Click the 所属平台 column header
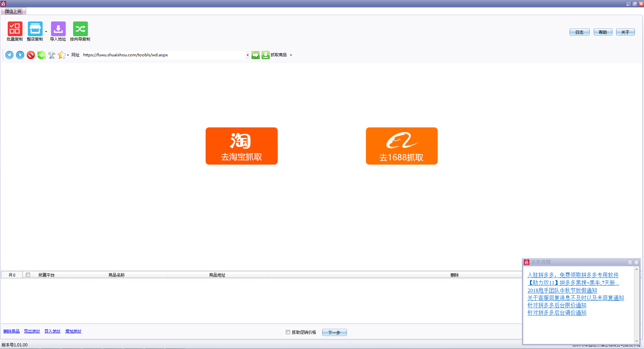 pyautogui.click(x=46, y=275)
